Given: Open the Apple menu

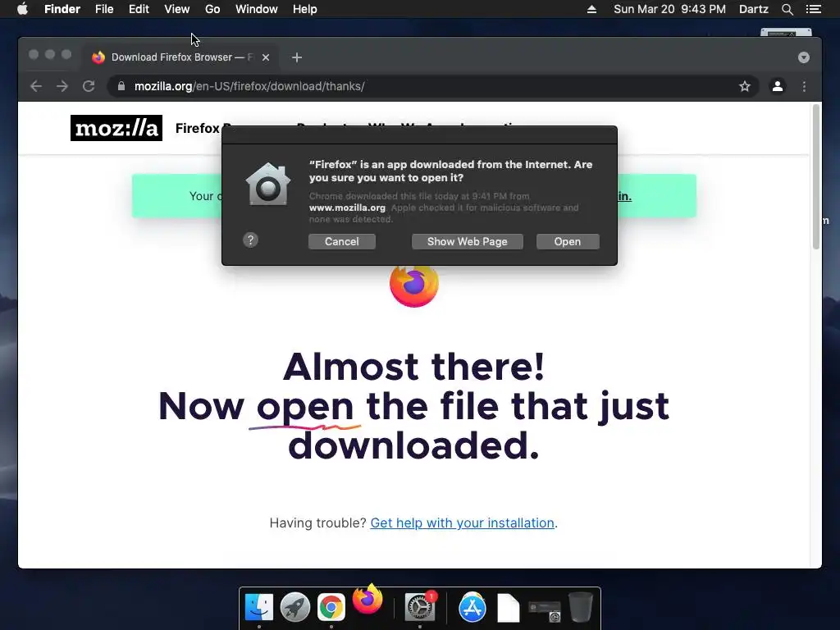Looking at the screenshot, I should point(22,9).
